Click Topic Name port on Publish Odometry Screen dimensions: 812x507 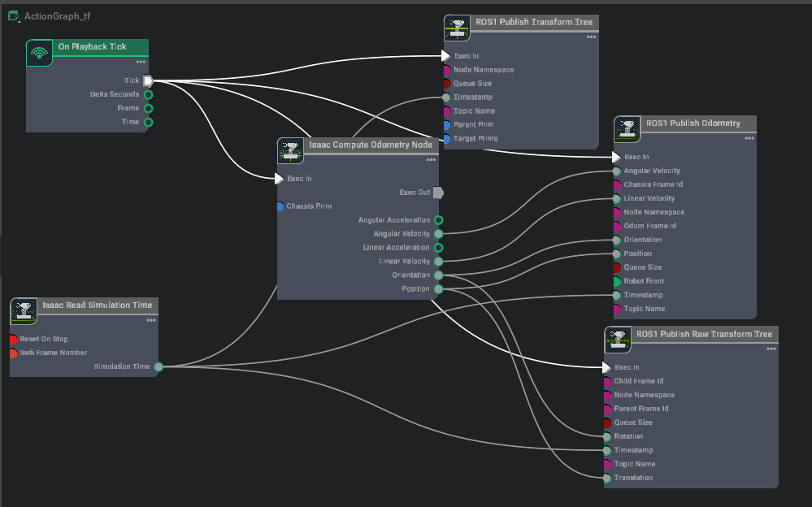pyautogui.click(x=617, y=310)
